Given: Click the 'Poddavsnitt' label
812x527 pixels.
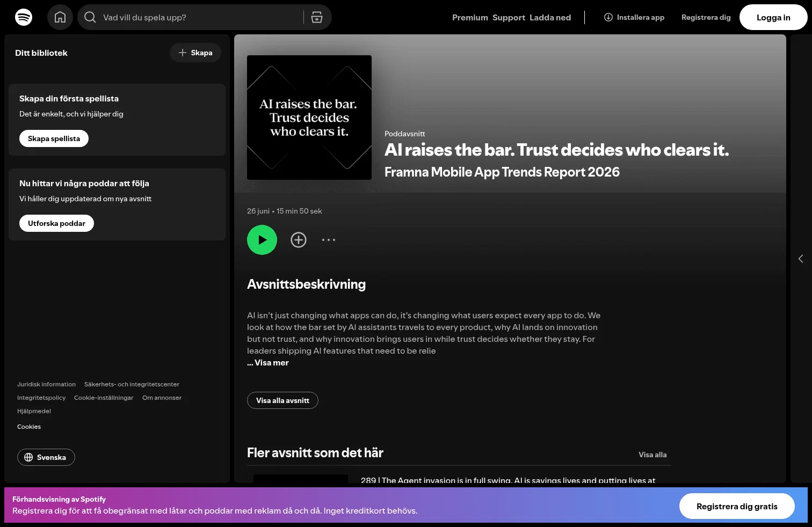Looking at the screenshot, I should point(405,134).
